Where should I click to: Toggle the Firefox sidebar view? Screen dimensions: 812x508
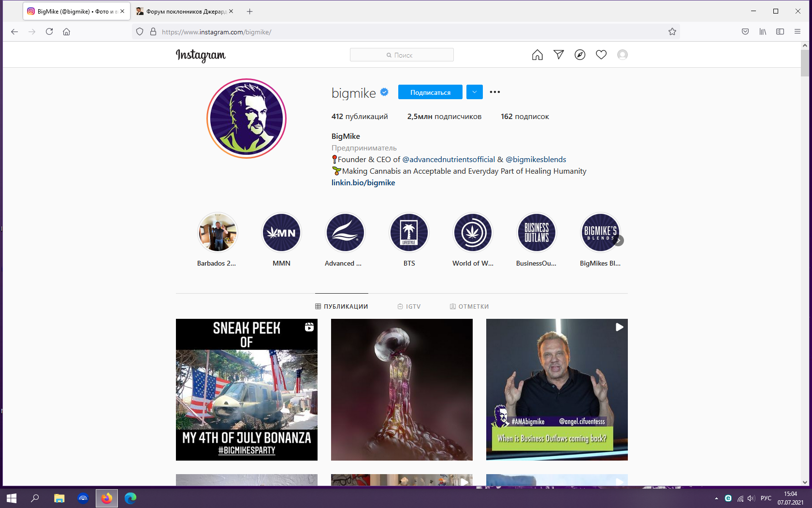pyautogui.click(x=780, y=32)
